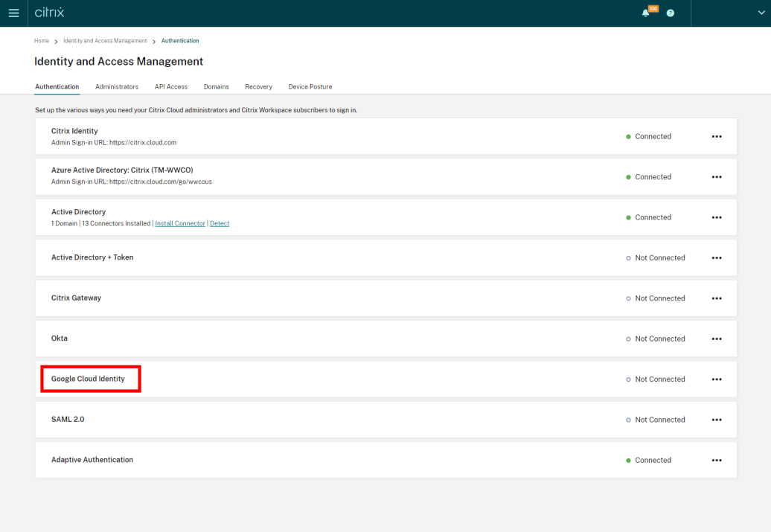Open Citrix Identity options ellipsis menu
Screen dimensions: 771x532
pos(717,137)
